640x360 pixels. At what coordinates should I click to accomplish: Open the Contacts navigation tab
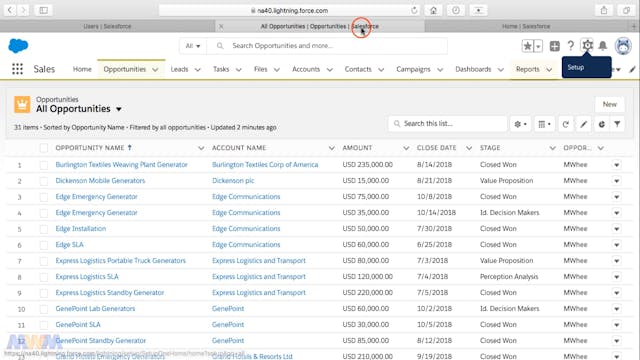coord(358,69)
